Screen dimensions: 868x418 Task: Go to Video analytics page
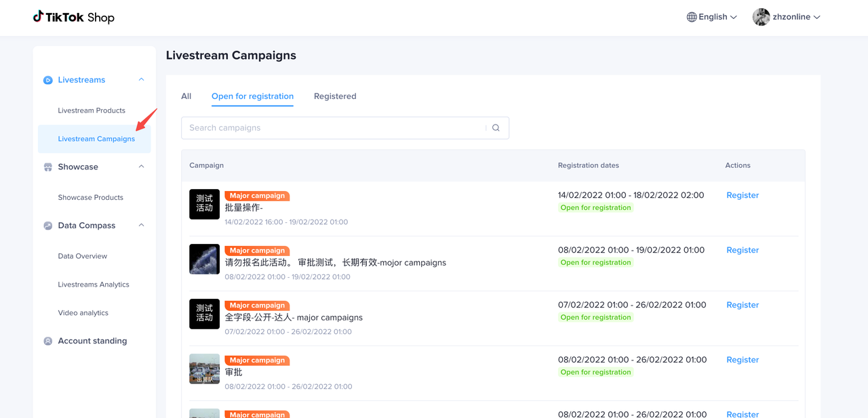tap(83, 313)
